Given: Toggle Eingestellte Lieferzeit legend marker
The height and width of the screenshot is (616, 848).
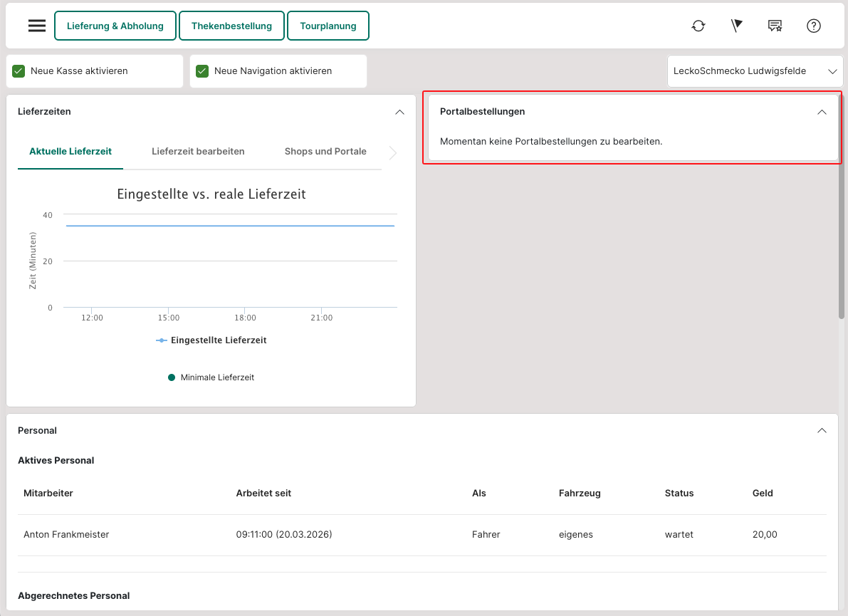Looking at the screenshot, I should 162,340.
